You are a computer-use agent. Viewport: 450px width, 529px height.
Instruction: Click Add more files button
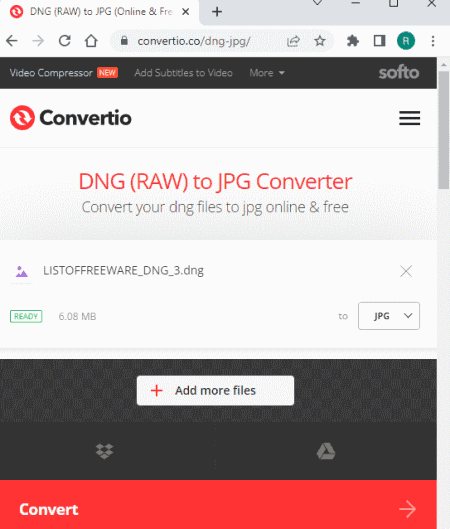pos(215,390)
